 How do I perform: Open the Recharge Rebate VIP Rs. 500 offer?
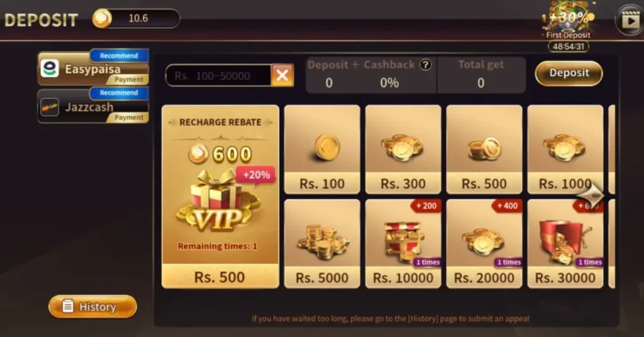pos(220,197)
